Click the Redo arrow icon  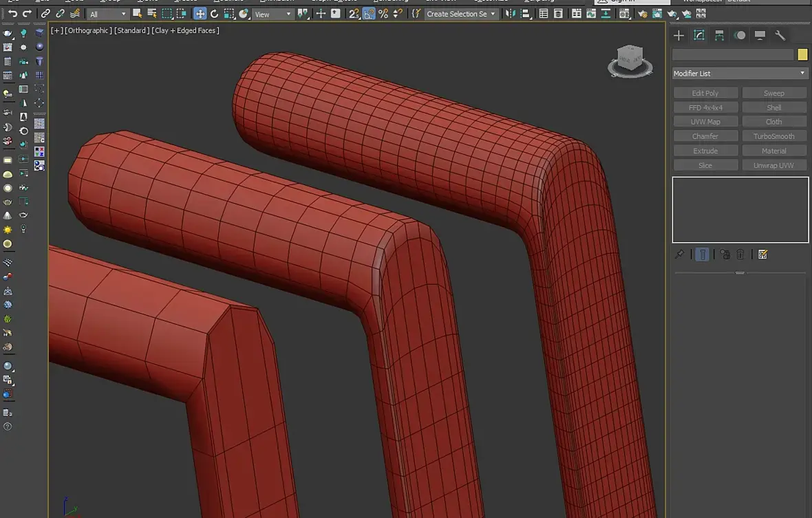27,14
